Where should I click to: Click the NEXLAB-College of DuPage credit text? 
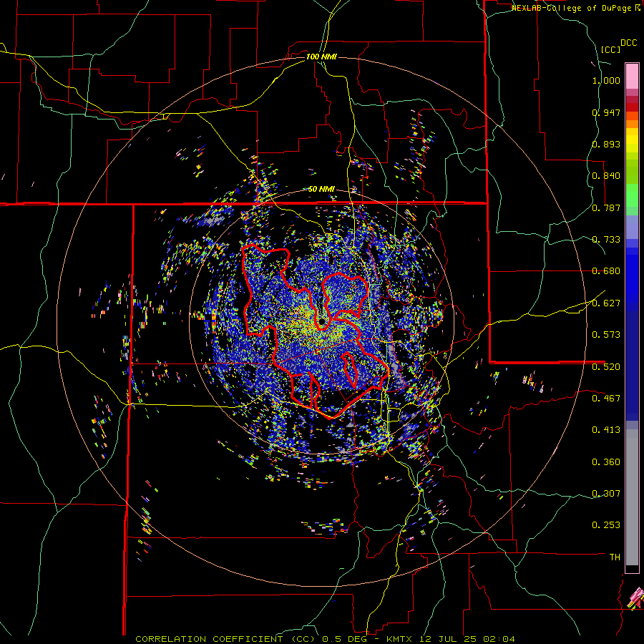tap(572, 8)
